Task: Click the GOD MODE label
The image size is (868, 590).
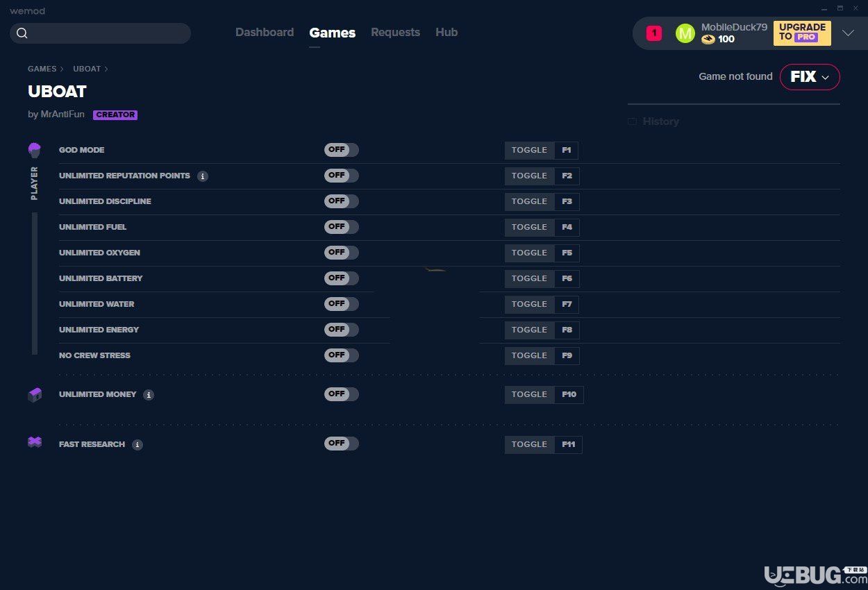Action: click(82, 150)
